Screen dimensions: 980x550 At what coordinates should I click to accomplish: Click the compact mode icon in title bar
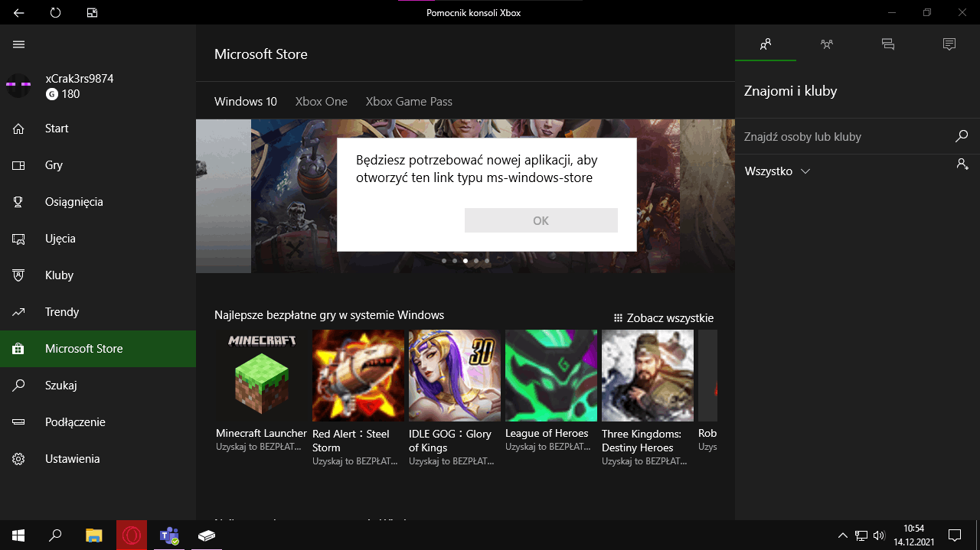(x=92, y=13)
